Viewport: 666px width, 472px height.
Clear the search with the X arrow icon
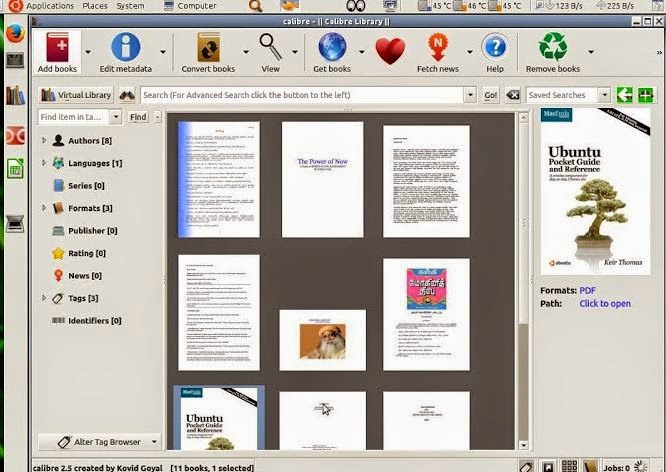tap(513, 95)
